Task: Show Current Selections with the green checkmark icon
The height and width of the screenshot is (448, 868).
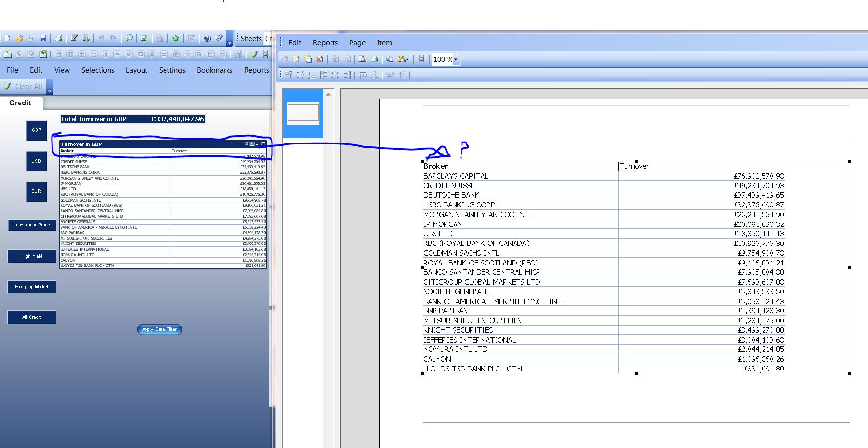Action: tap(144, 38)
